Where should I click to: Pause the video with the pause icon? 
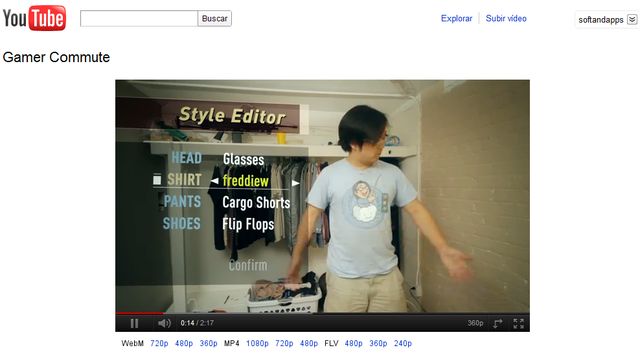point(134,323)
